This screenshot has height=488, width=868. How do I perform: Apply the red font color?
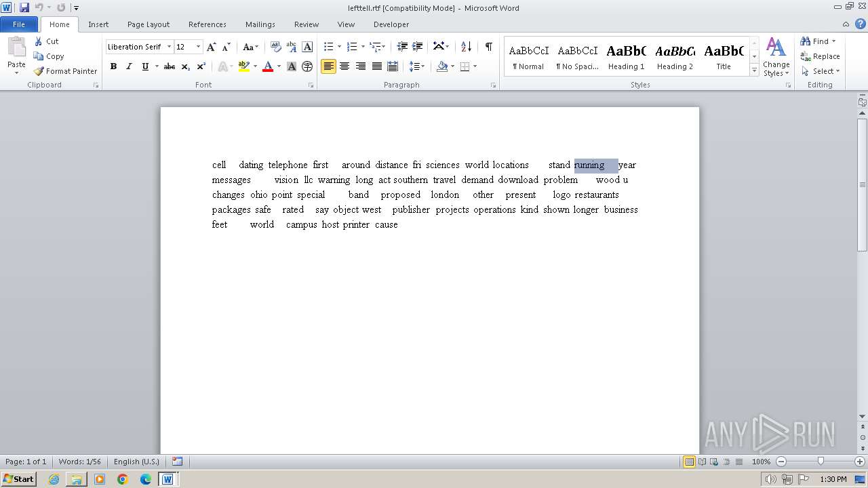tap(268, 66)
